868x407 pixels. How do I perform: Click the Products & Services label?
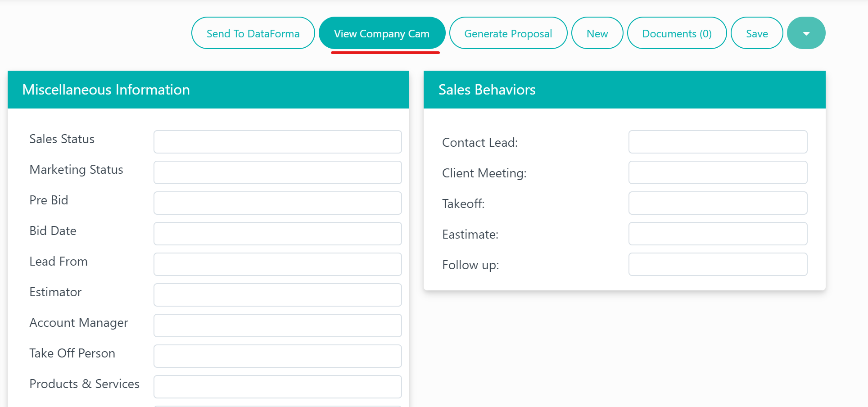pos(85,384)
